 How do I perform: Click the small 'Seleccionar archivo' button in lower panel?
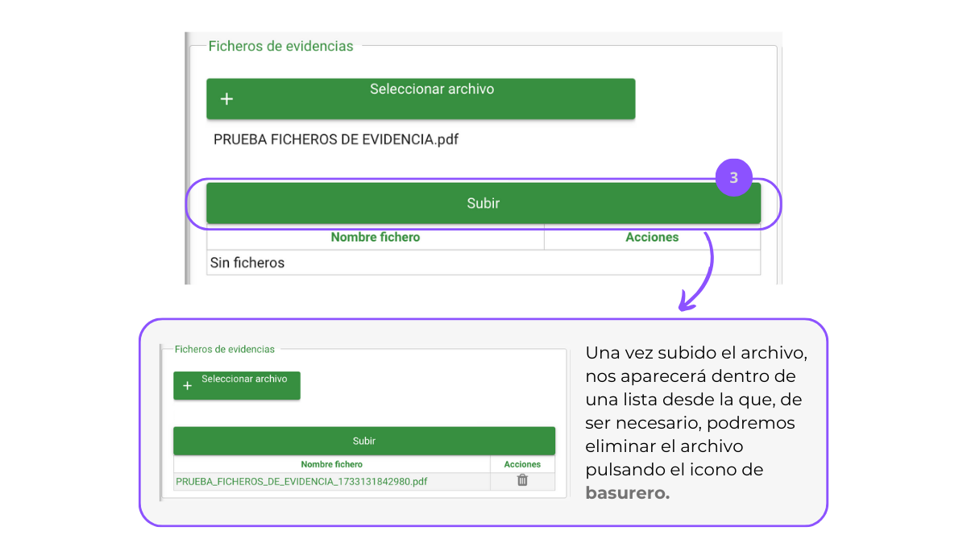237,385
